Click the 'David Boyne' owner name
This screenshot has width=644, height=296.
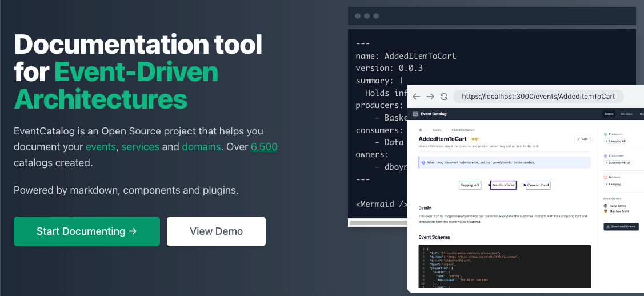coord(618,206)
